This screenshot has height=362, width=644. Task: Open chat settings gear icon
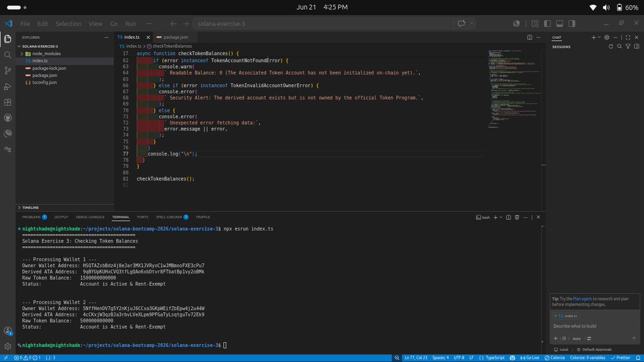click(x=607, y=37)
